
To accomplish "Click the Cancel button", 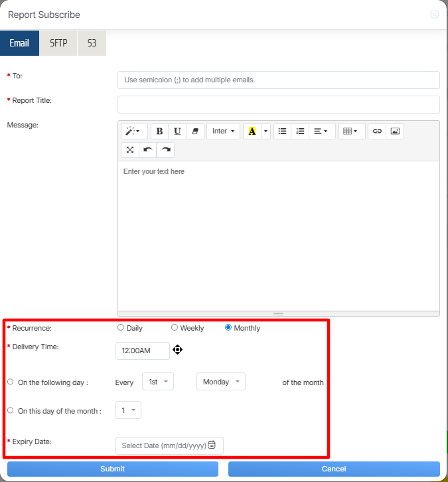I will [334, 469].
